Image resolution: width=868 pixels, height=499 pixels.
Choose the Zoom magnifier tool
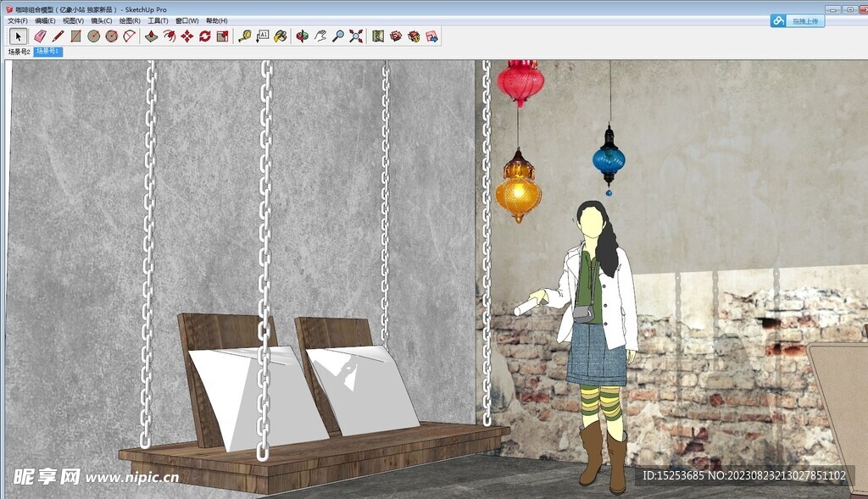tap(337, 36)
